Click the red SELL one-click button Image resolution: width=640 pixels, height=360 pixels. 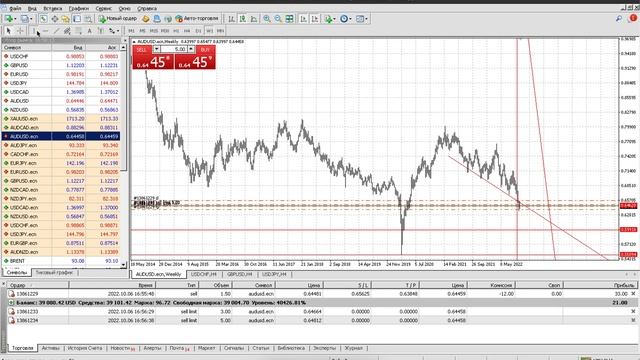[153, 62]
